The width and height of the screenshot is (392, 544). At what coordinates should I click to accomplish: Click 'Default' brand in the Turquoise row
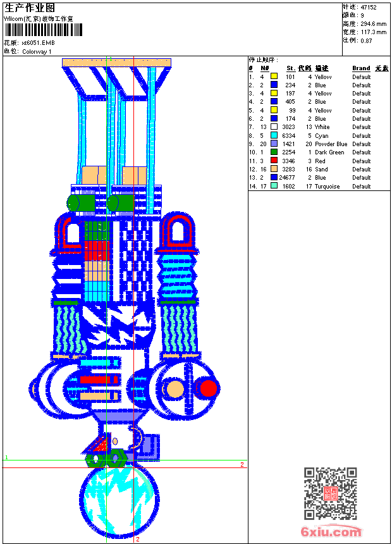click(x=362, y=187)
